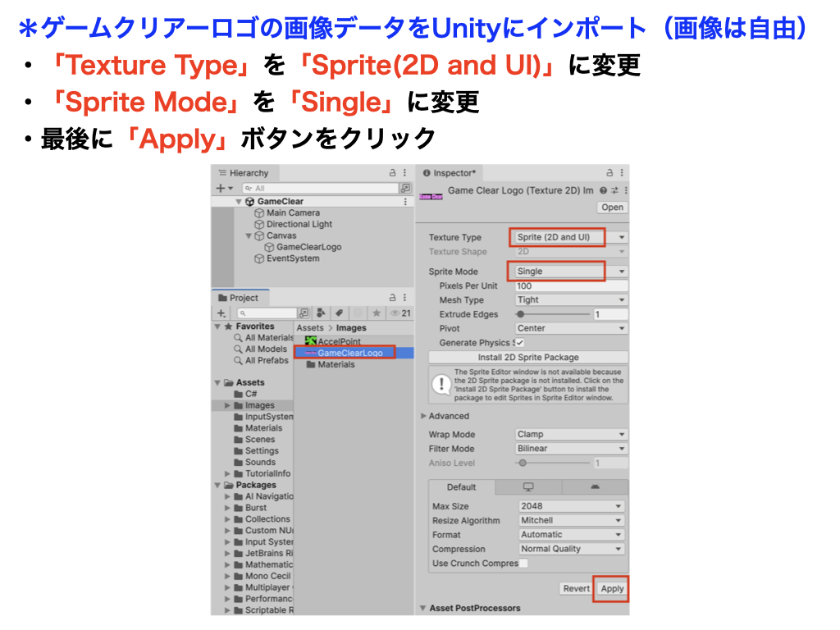Click the Search by Label tag icon
This screenshot has height=630, width=840.
(x=340, y=313)
